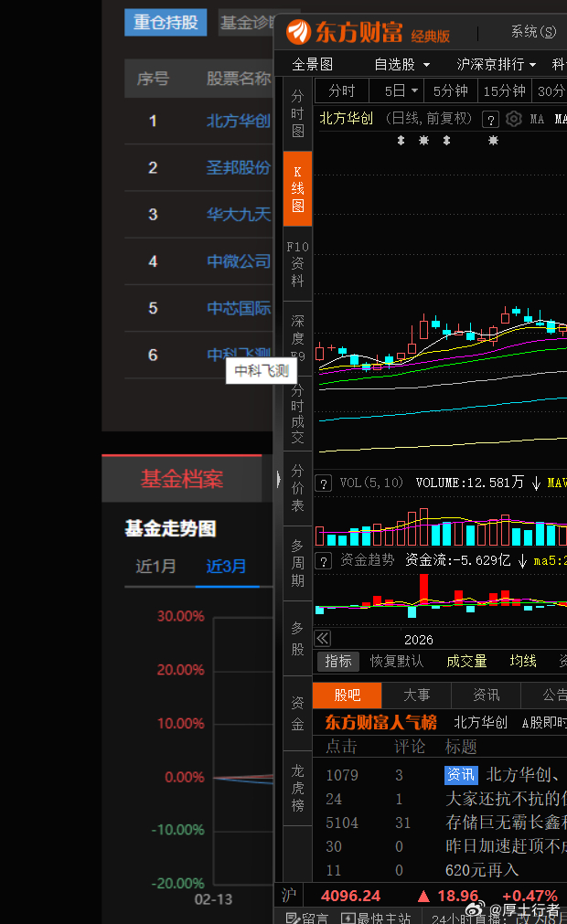Click the VOL indicator help question mark
The image size is (567, 924).
click(324, 483)
